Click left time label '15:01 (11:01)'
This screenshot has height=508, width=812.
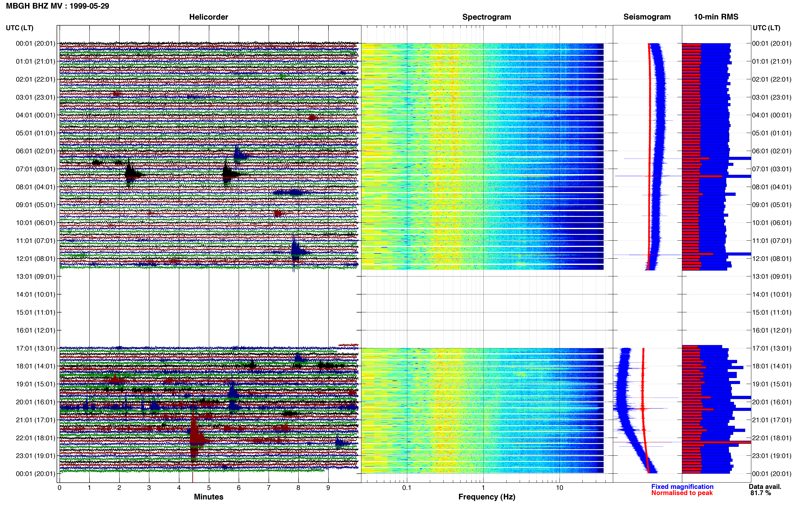tap(36, 313)
